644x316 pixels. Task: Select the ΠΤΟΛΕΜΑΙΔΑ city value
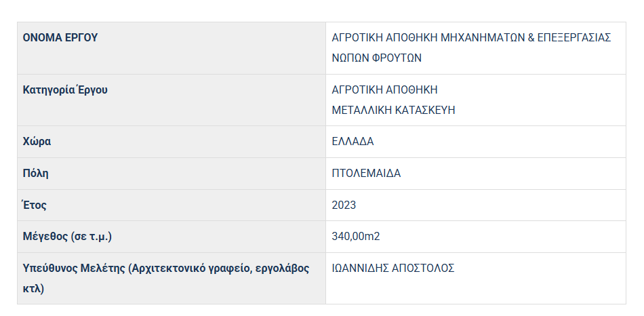(x=366, y=173)
